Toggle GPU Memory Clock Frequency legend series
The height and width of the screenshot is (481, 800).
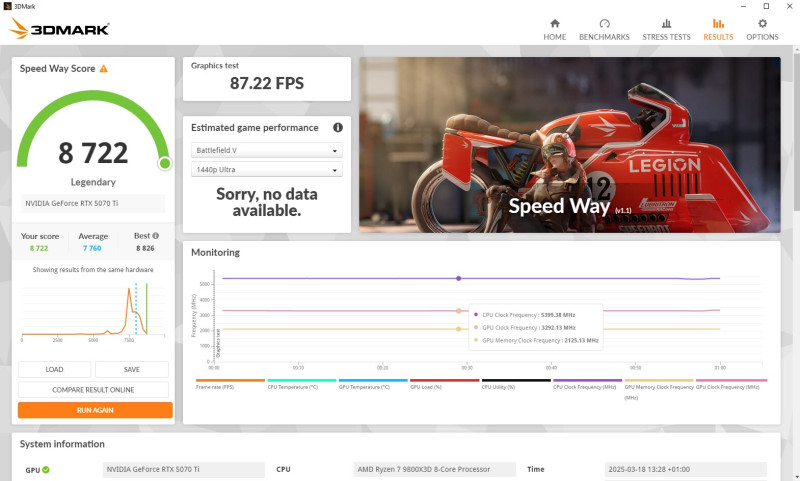pyautogui.click(x=659, y=390)
